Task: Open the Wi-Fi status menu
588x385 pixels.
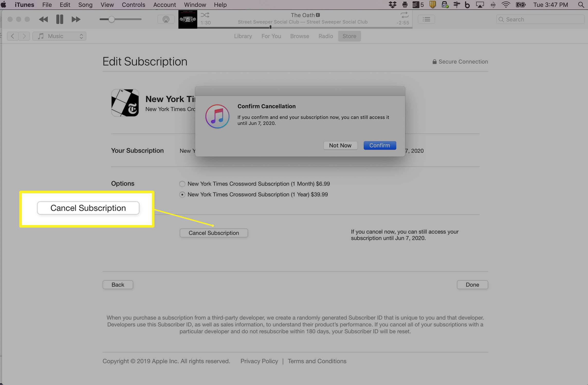Action: point(506,5)
